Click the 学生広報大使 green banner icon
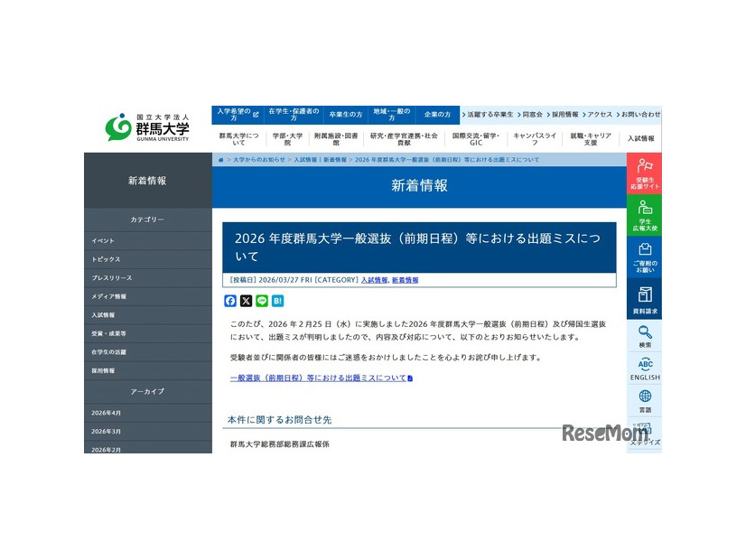Viewport: 746px width, 560px height. [x=644, y=215]
